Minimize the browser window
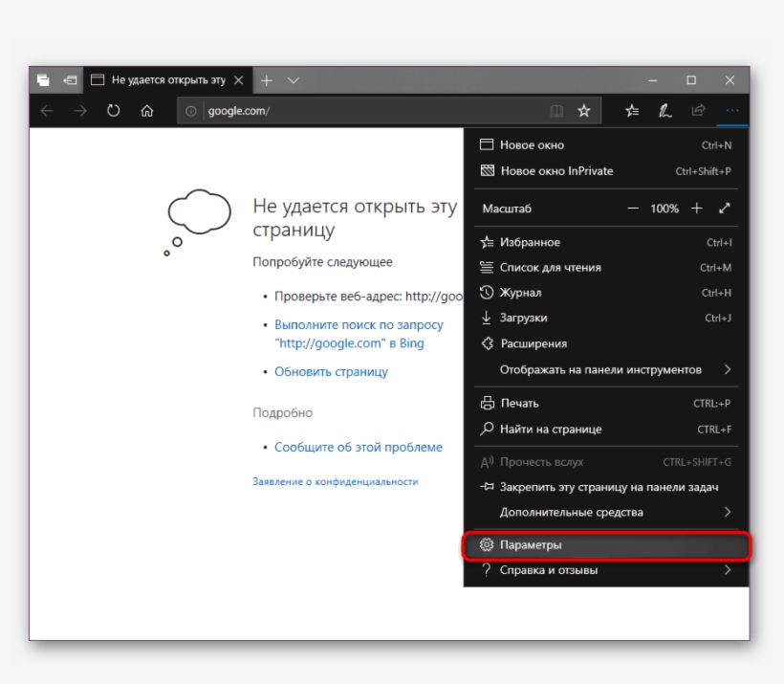This screenshot has width=784, height=684. point(652,80)
